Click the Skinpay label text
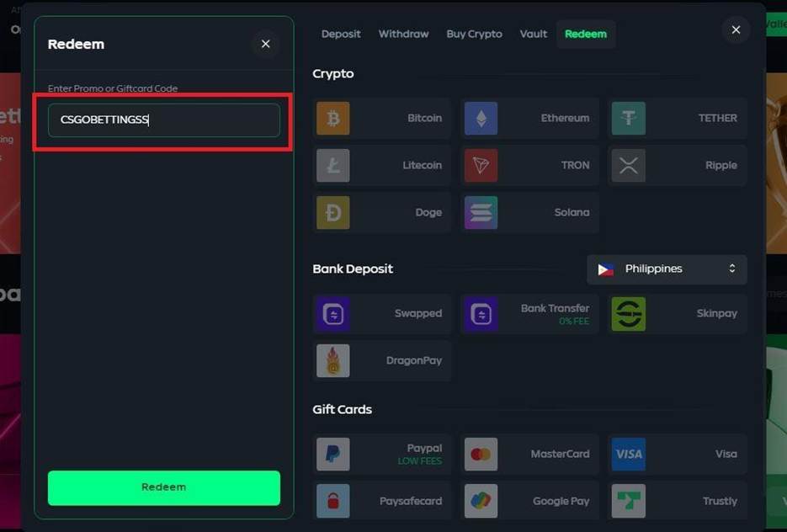 717,314
